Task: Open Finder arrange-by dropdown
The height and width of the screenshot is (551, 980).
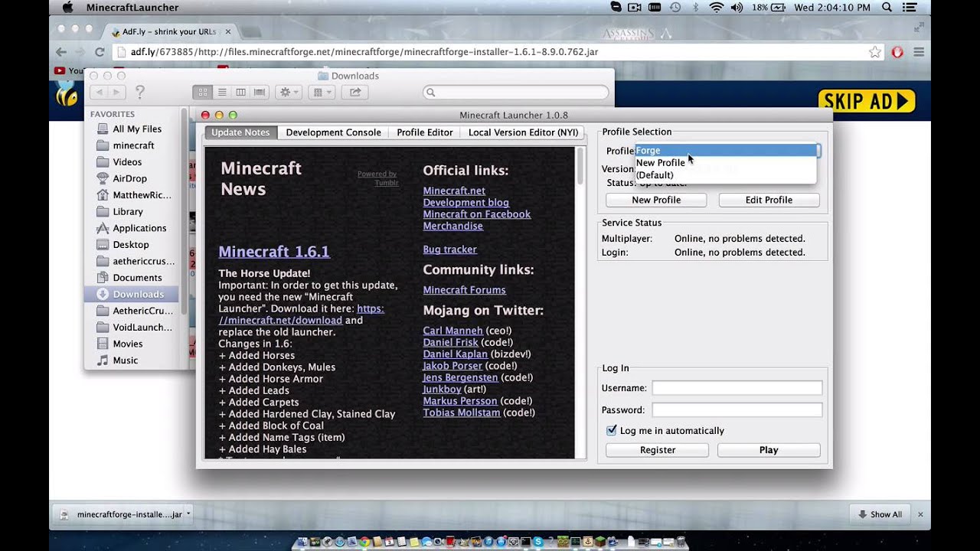Action: point(322,92)
